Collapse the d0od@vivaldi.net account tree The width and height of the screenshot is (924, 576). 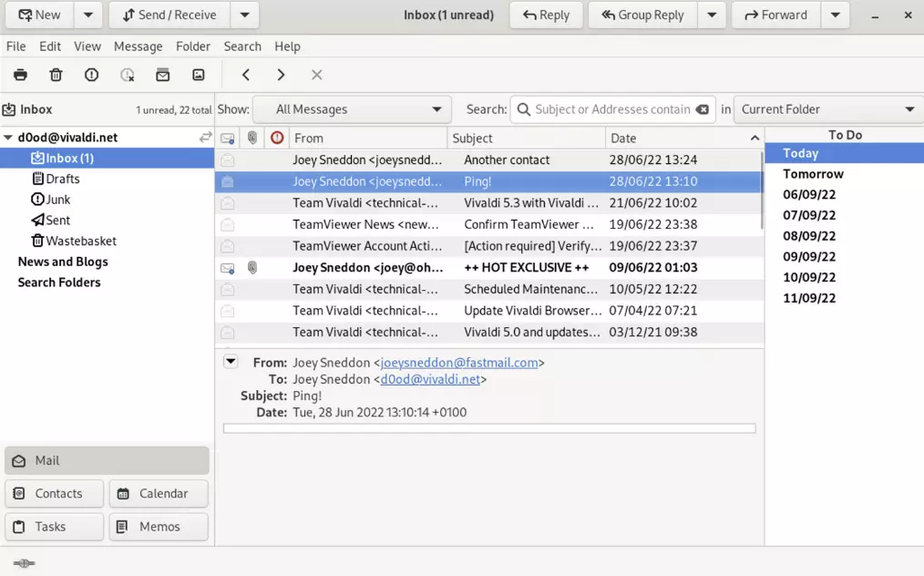(8, 138)
